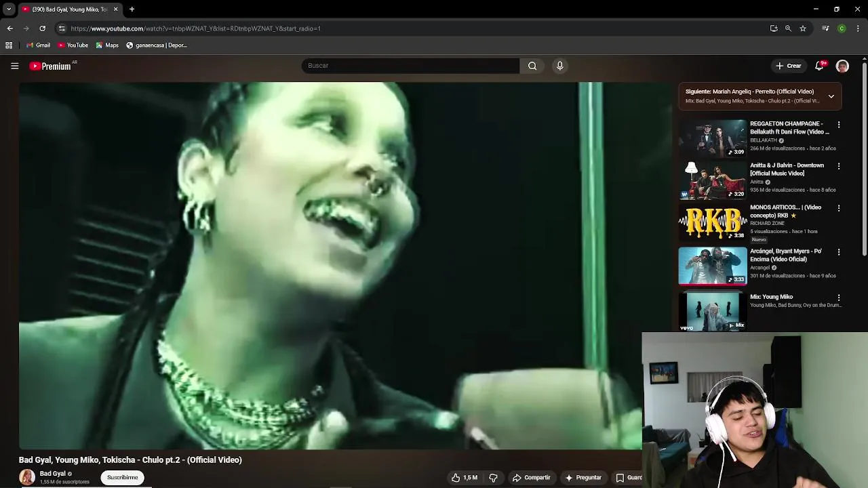The image size is (868, 488).
Task: Open the Chrome profile avatar
Action: point(842,28)
